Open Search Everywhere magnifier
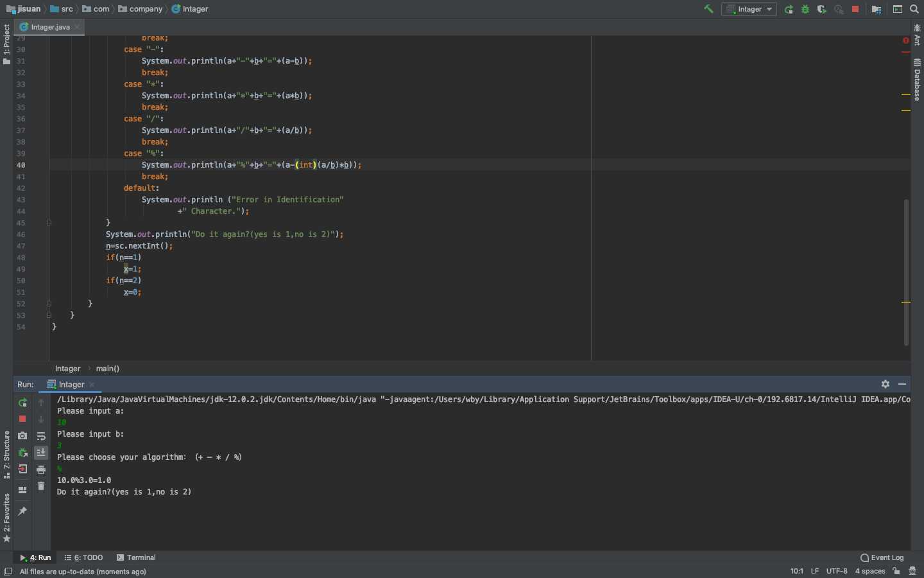924x578 pixels. click(914, 9)
